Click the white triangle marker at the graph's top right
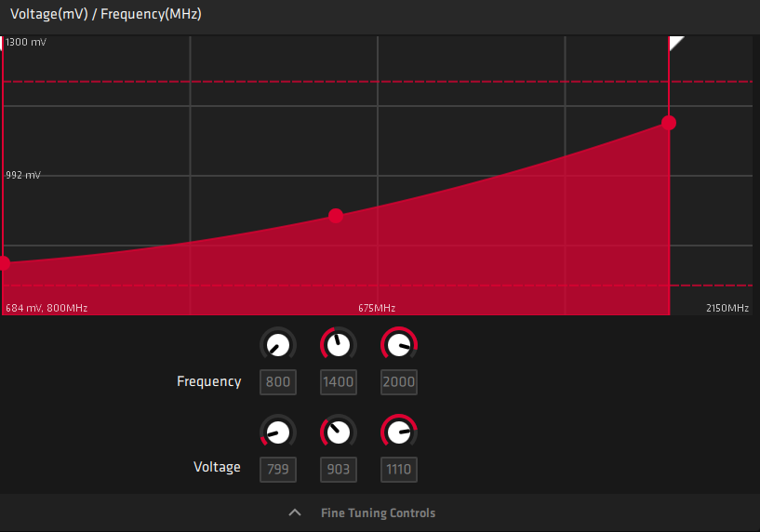760x532 pixels. coord(675,43)
